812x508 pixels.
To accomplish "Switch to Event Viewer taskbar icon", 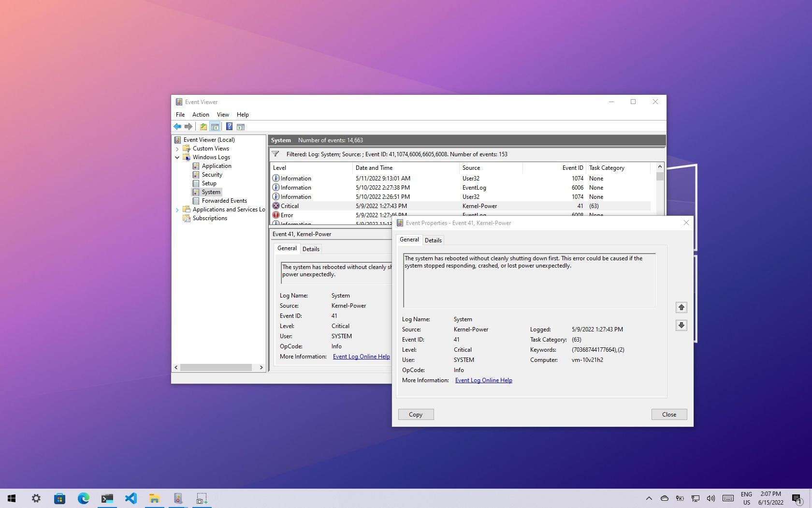I will coord(178,498).
